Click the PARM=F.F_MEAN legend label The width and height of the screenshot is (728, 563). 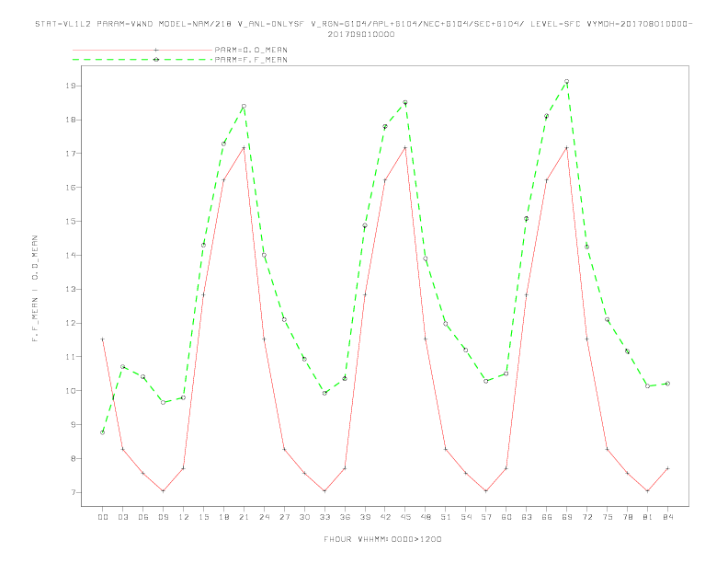[x=251, y=60]
